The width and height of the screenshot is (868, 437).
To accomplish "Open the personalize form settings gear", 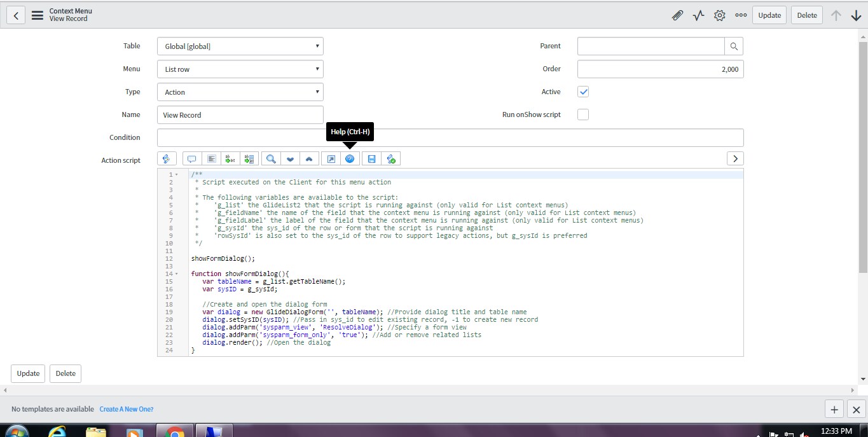I will (720, 15).
